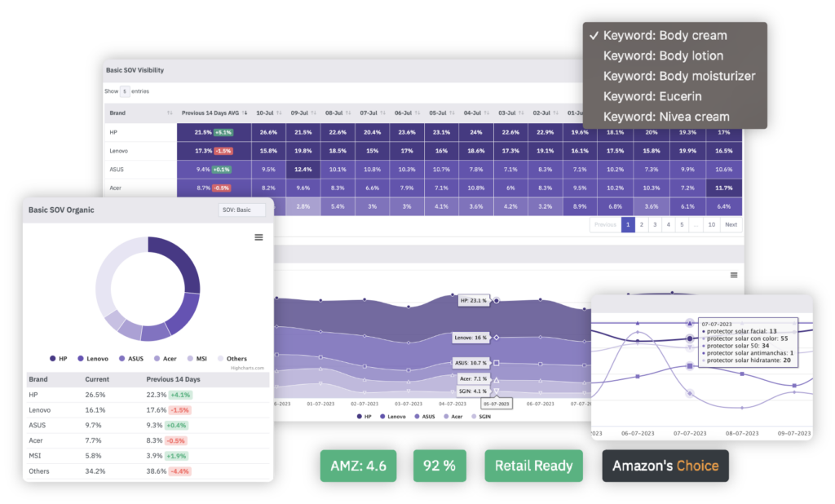The width and height of the screenshot is (835, 504).
Task: Click the Current column header in organic table
Action: 97,379
